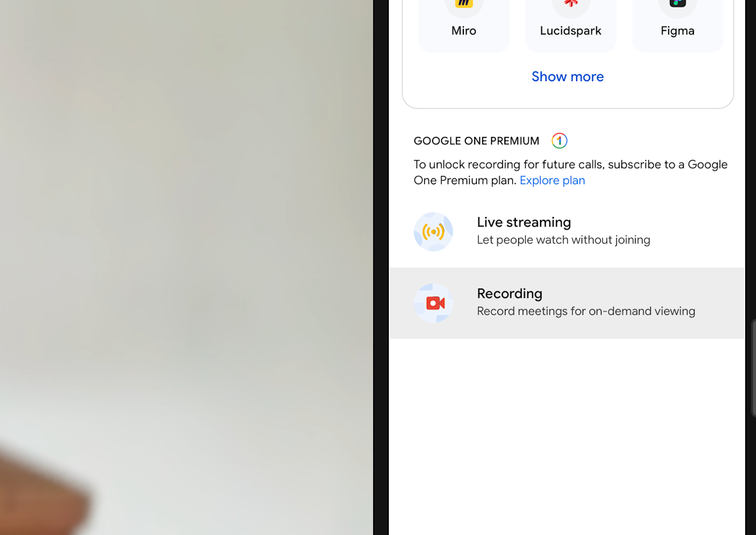
Task: Click the yellow Live streaming broadcast icon
Action: [x=433, y=232]
